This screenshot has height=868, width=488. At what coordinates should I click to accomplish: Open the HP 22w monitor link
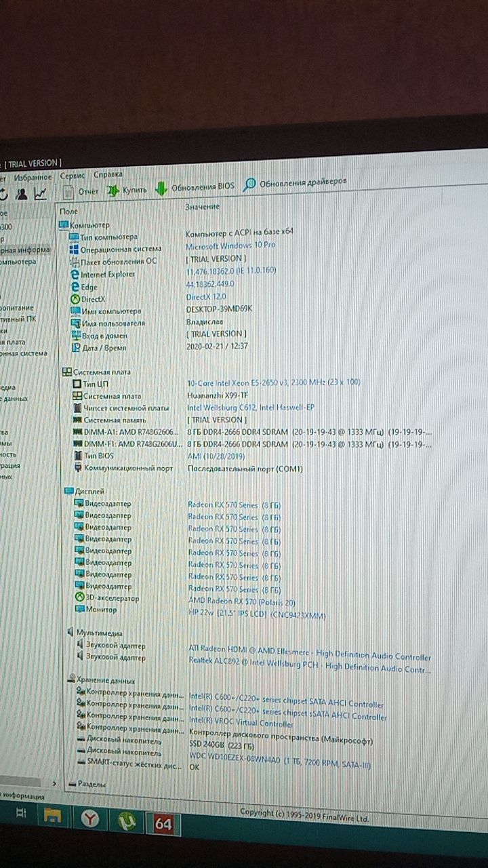click(257, 614)
